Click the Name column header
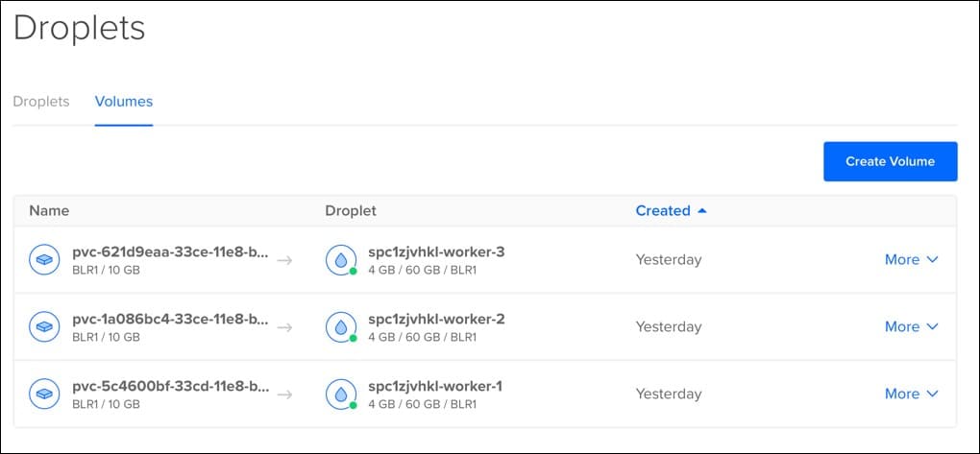This screenshot has width=980, height=454. click(49, 211)
